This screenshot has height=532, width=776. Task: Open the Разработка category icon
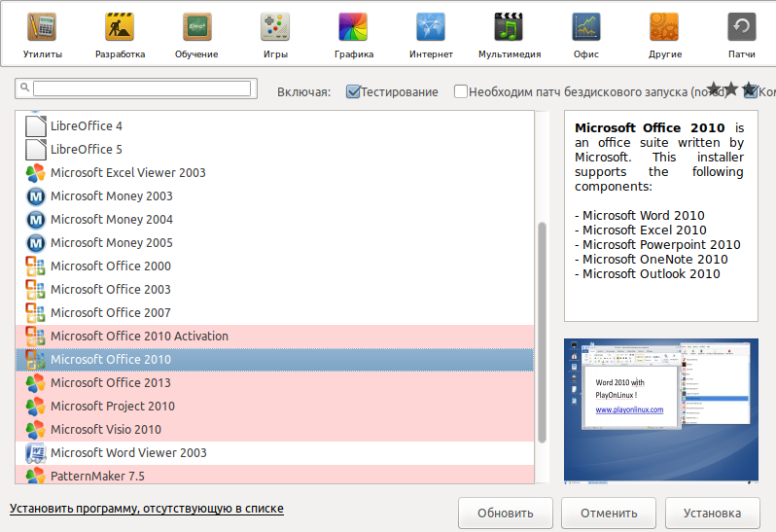pyautogui.click(x=120, y=26)
